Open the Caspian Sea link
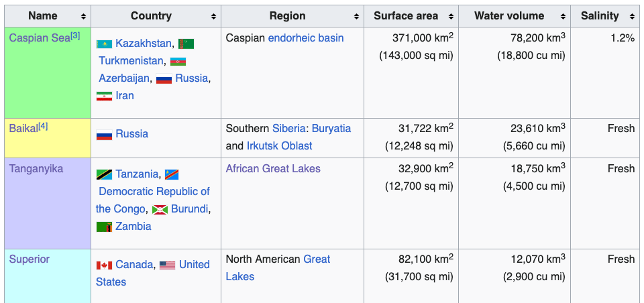 tap(40, 38)
